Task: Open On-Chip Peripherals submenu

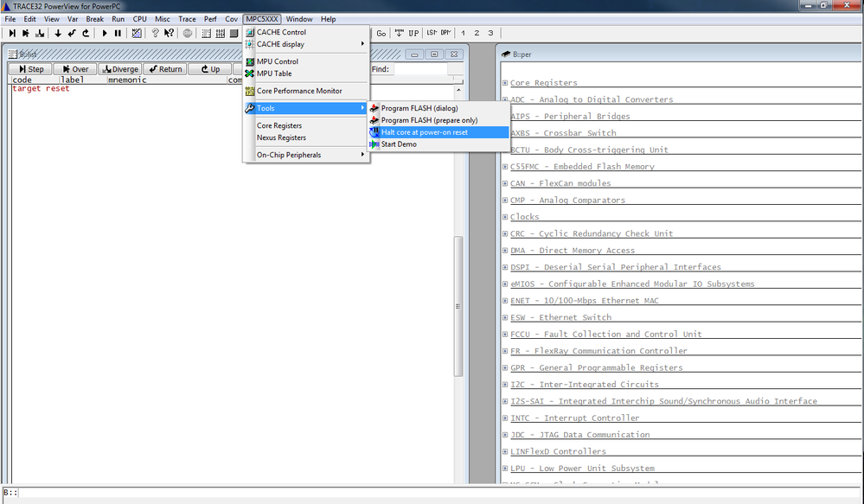Action: tap(306, 155)
